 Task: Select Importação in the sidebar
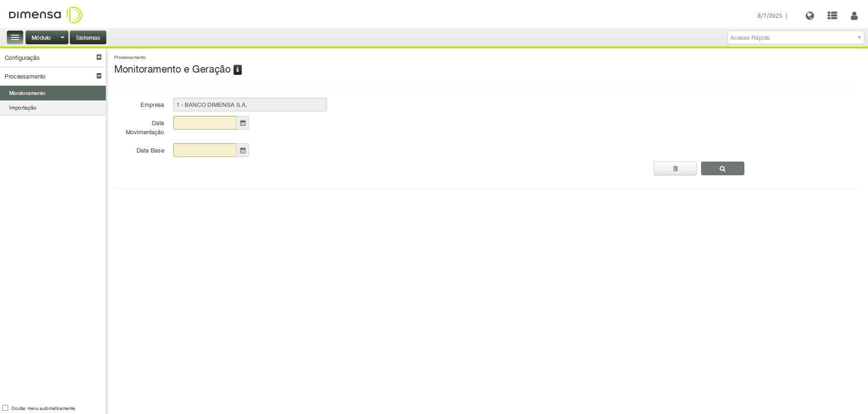tap(23, 108)
